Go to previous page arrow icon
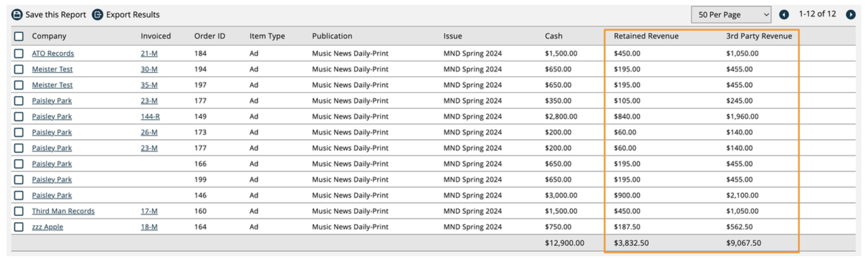This screenshot has width=868, height=262. (784, 14)
